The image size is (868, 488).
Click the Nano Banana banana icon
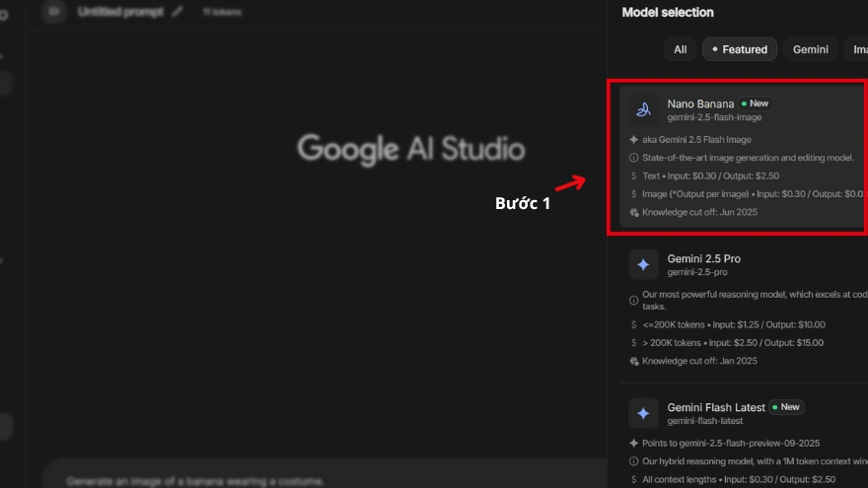click(x=643, y=109)
